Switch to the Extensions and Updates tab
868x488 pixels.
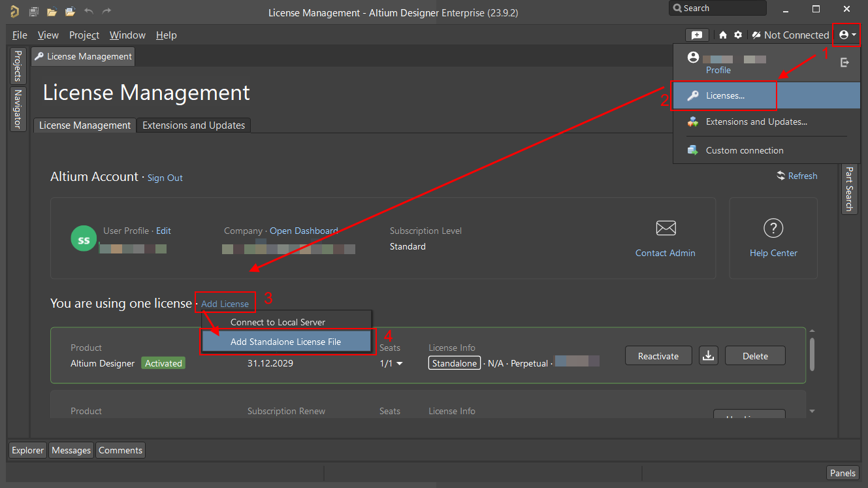[193, 125]
